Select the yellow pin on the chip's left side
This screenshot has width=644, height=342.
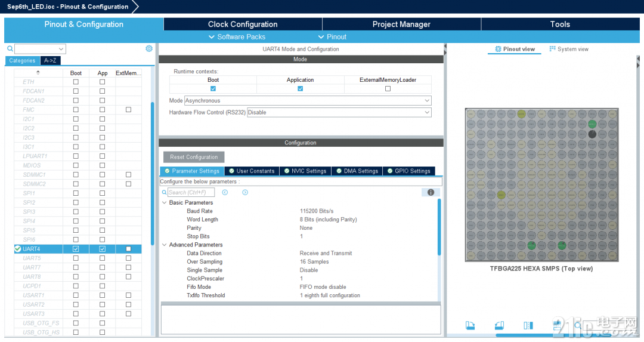coord(501,195)
